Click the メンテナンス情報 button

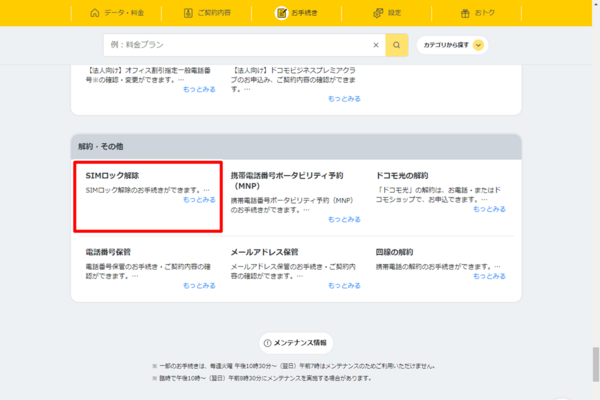(x=296, y=343)
